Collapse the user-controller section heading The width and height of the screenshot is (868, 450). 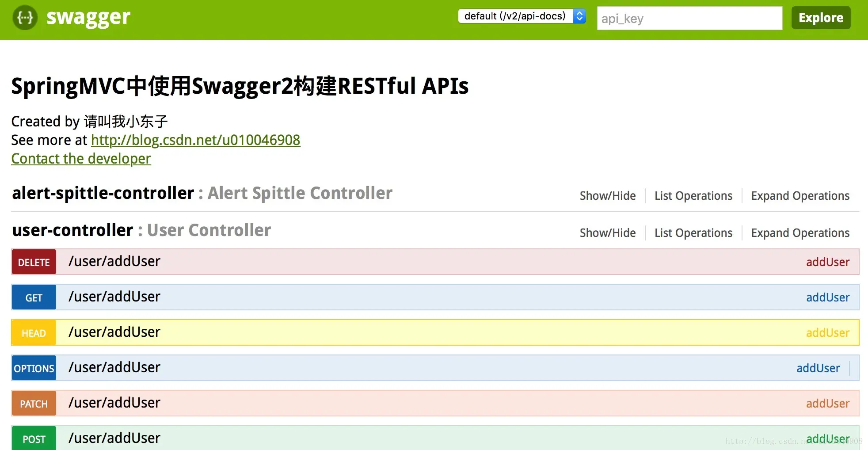72,230
